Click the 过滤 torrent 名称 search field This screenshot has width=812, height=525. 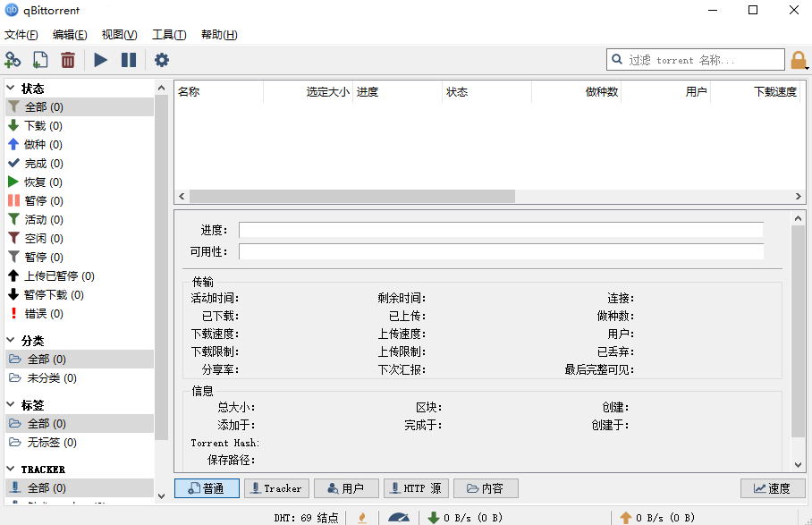[702, 60]
